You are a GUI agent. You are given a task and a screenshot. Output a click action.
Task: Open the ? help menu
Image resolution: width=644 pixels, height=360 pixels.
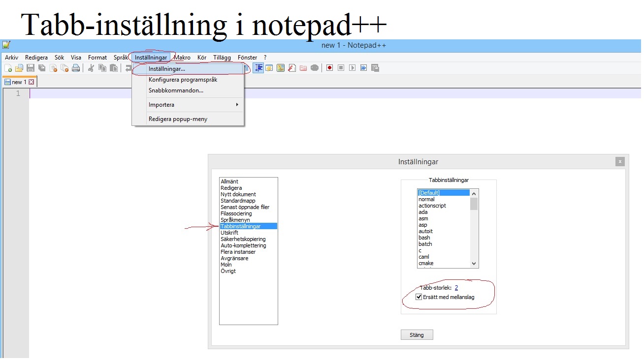coord(265,58)
